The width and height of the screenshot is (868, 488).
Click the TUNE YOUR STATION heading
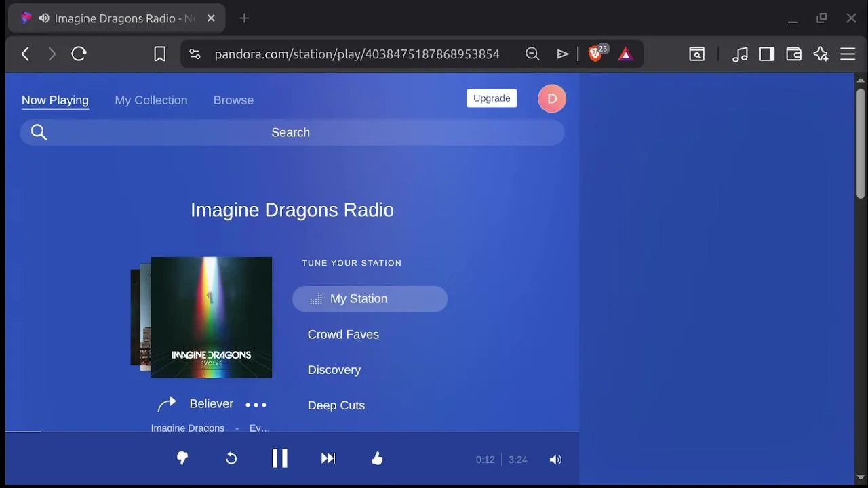coord(352,263)
